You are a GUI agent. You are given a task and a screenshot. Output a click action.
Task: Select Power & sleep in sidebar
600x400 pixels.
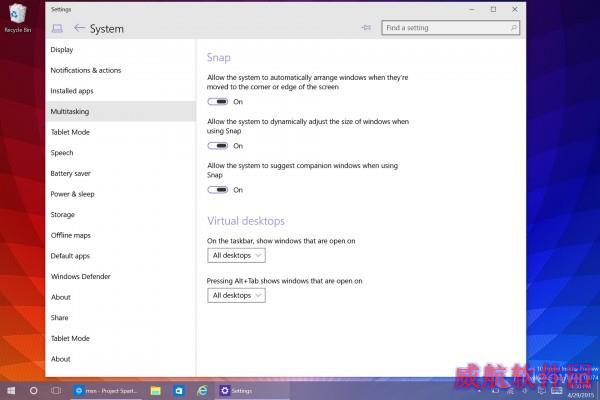121,194
